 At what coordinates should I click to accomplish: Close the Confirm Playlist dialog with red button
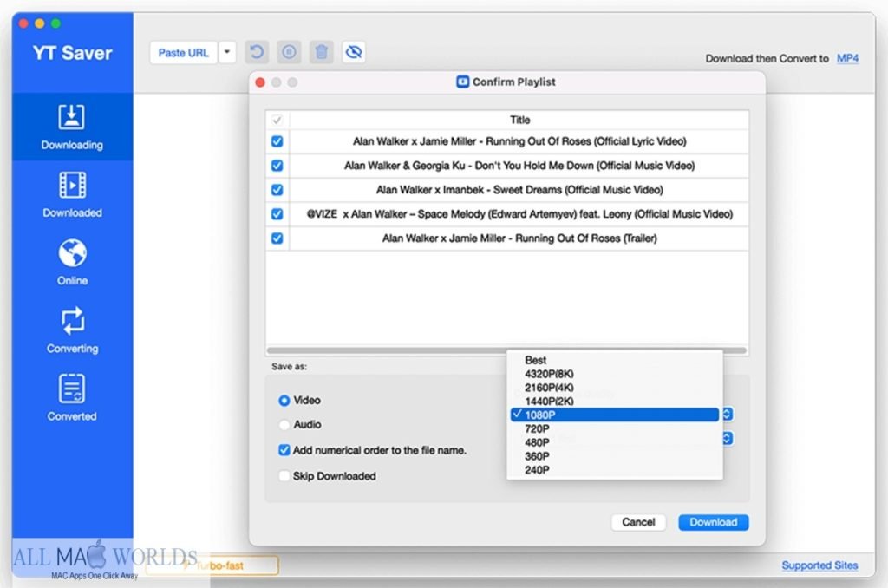(260, 82)
